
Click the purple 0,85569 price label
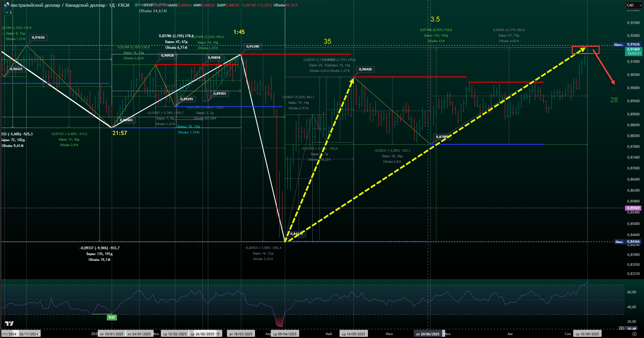633,208
